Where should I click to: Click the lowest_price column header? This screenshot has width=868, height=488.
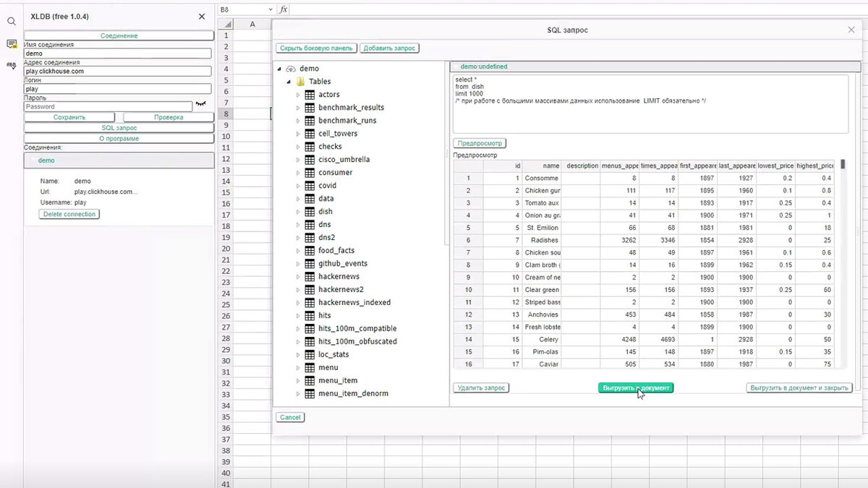point(775,166)
